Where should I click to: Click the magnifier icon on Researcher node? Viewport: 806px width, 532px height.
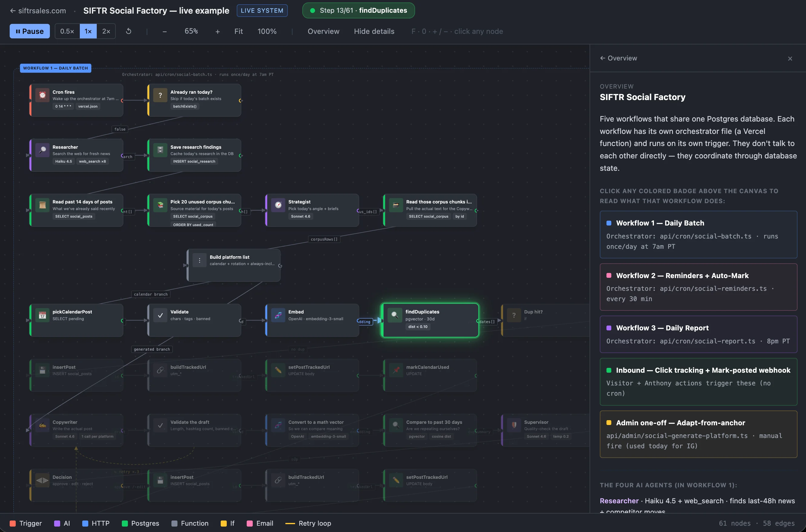[42, 150]
